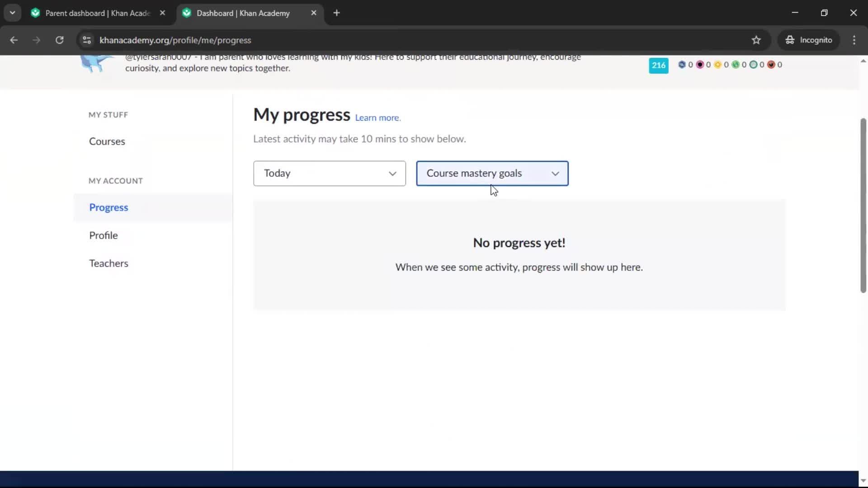
Task: Open the Today date range dropdown
Action: (330, 174)
